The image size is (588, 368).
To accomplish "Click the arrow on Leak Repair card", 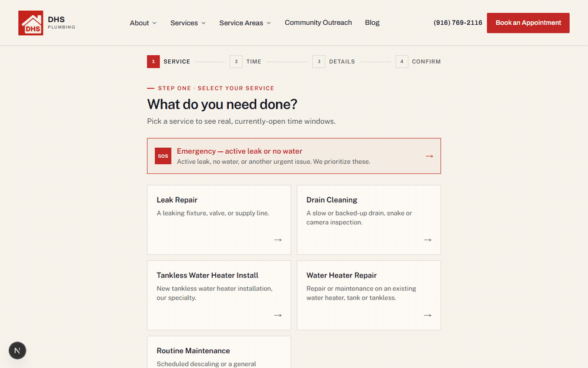I will [278, 240].
